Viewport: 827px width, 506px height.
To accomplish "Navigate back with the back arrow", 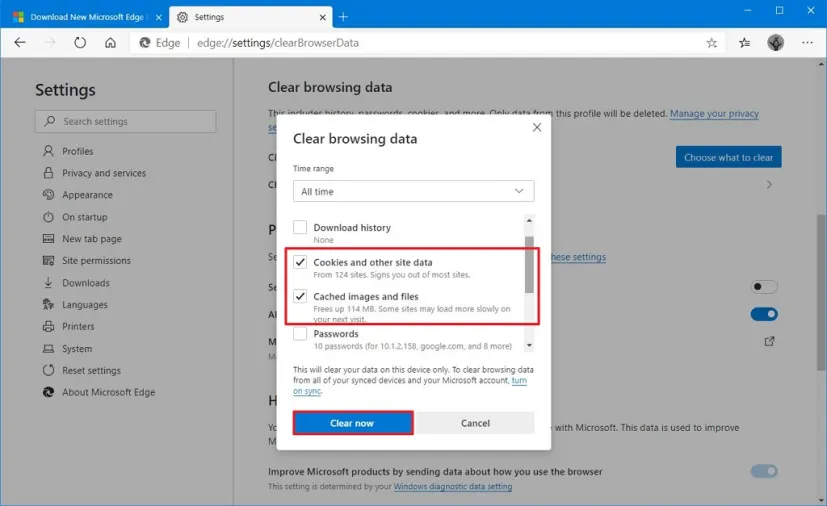I will [x=20, y=43].
